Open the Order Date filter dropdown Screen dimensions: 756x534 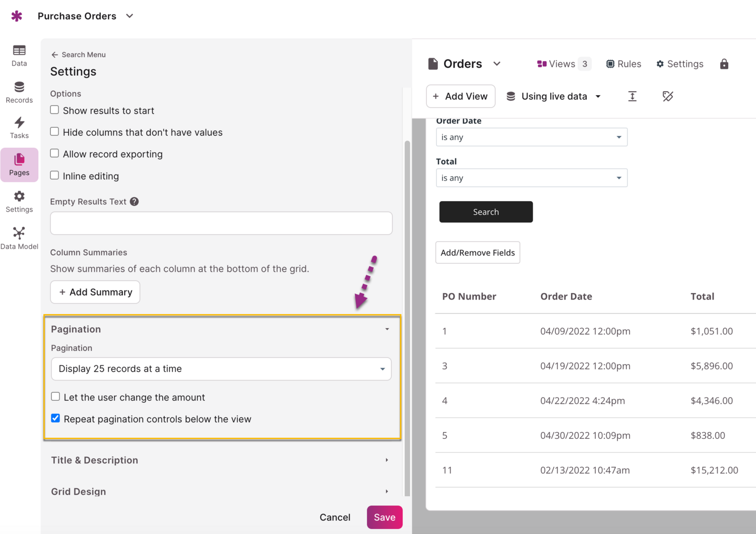[x=531, y=137]
